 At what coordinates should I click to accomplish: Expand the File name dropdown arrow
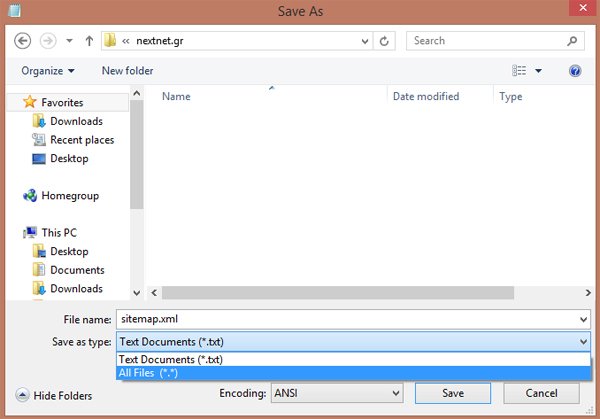pyautogui.click(x=584, y=319)
